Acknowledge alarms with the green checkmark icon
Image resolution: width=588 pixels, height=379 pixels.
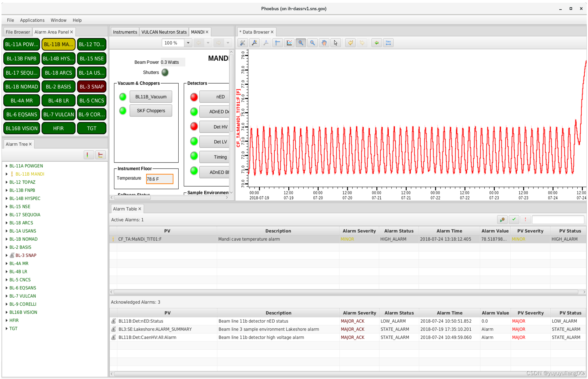514,220
